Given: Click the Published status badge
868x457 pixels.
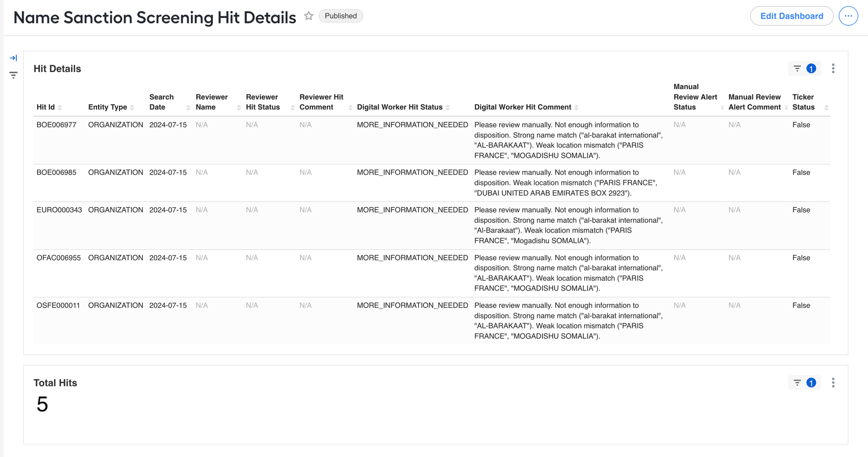Looking at the screenshot, I should point(341,16).
